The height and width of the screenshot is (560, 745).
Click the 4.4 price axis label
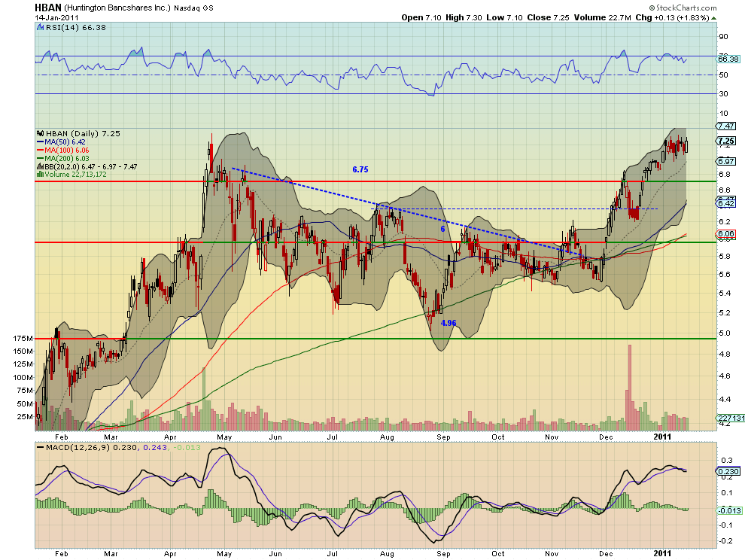pyautogui.click(x=725, y=400)
